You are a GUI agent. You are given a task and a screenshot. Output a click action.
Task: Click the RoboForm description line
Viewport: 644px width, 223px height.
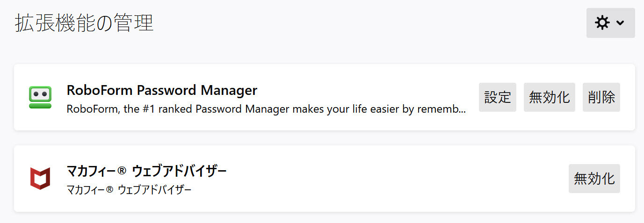point(266,110)
